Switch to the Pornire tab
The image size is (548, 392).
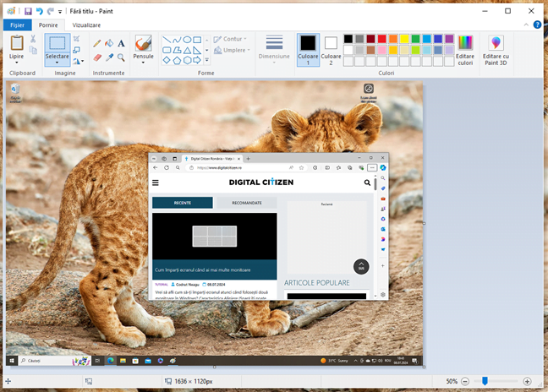pos(48,25)
